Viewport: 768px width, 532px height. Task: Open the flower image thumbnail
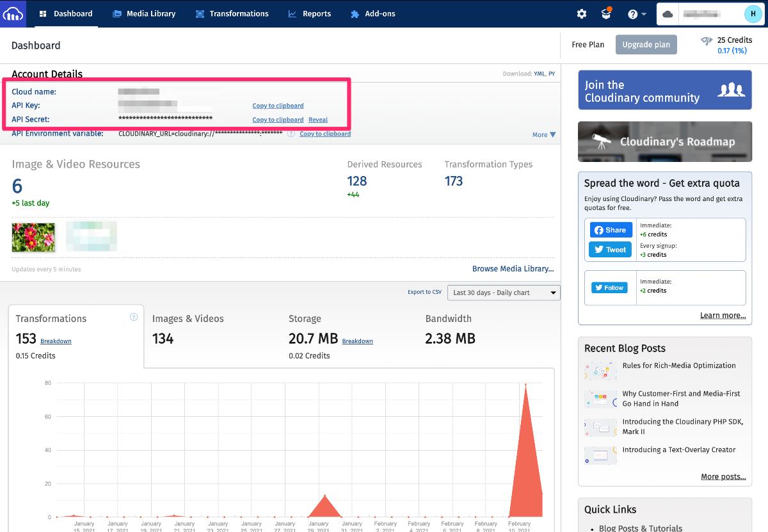33,237
